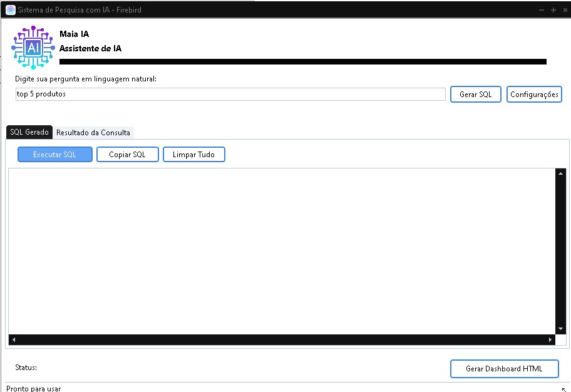Click the 'Digite sua pergunta em linguagem natural:' label
Screen dimensions: 571x392
click(86, 79)
